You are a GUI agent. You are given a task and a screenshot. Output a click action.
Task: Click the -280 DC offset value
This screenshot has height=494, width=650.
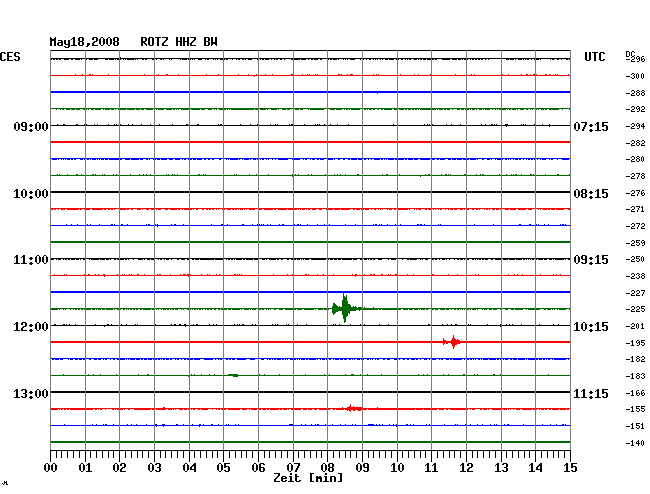(635, 159)
